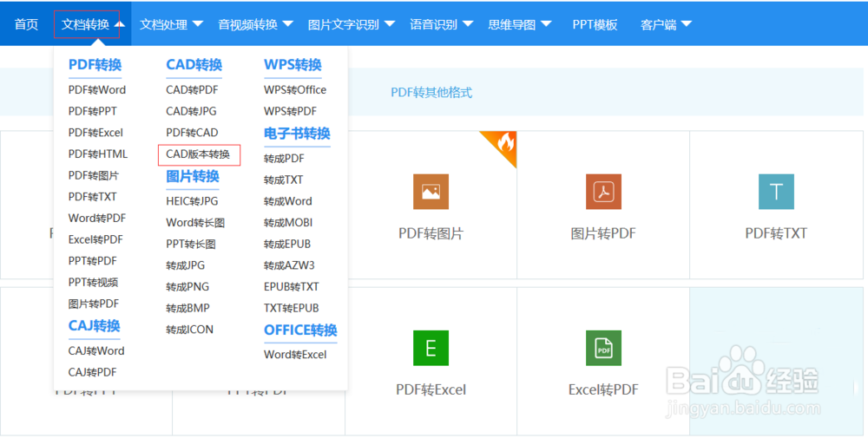Select 转成PDF under 电子书转换
The height and width of the screenshot is (438, 868).
(284, 159)
